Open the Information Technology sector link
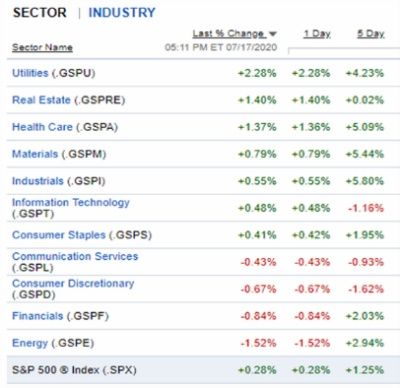Screen dimensions: 400x388 click(x=71, y=202)
